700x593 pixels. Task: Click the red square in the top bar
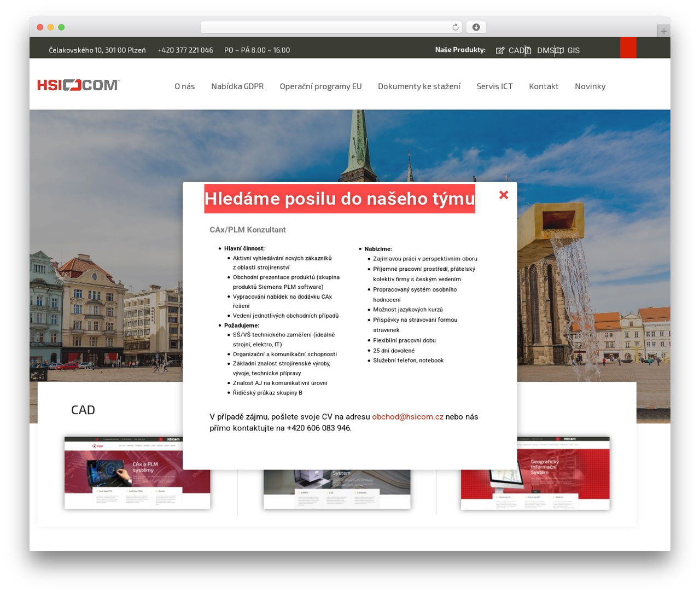628,48
